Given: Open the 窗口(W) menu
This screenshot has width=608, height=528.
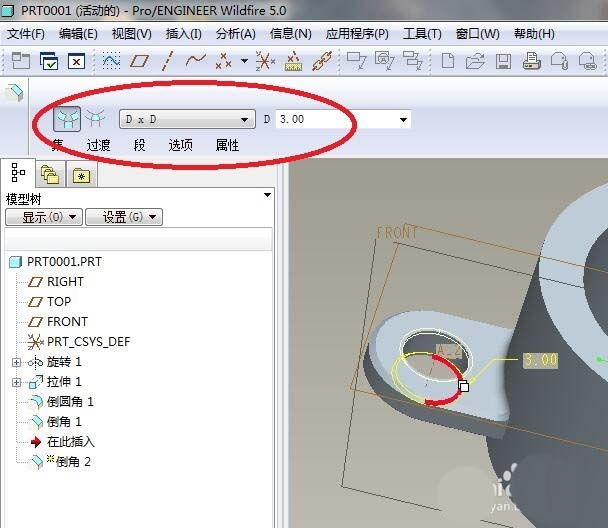Looking at the screenshot, I should tap(477, 34).
